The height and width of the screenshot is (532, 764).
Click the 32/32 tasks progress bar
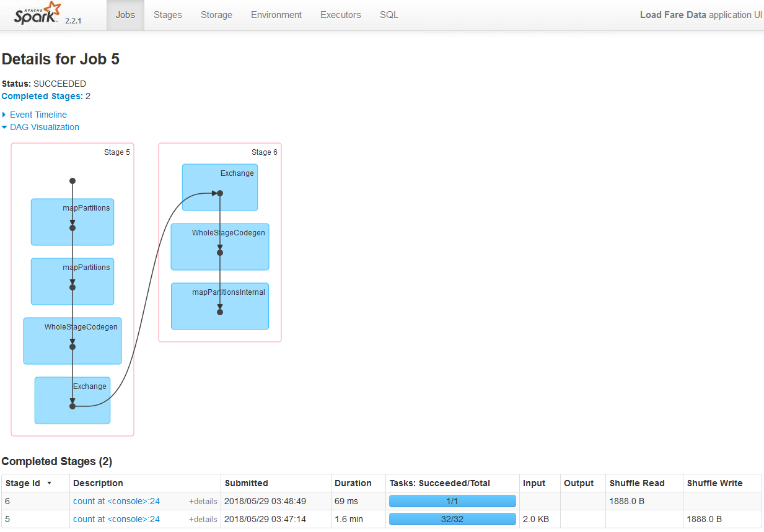click(452, 519)
